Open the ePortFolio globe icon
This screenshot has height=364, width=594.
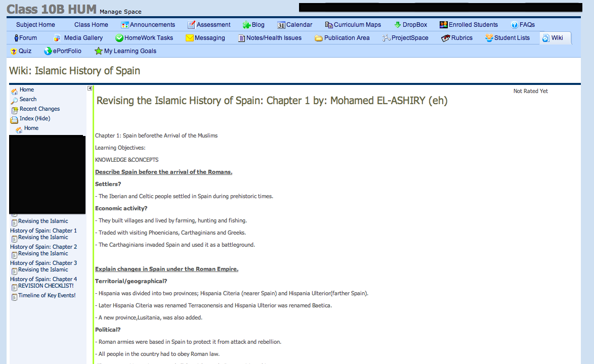pos(48,51)
